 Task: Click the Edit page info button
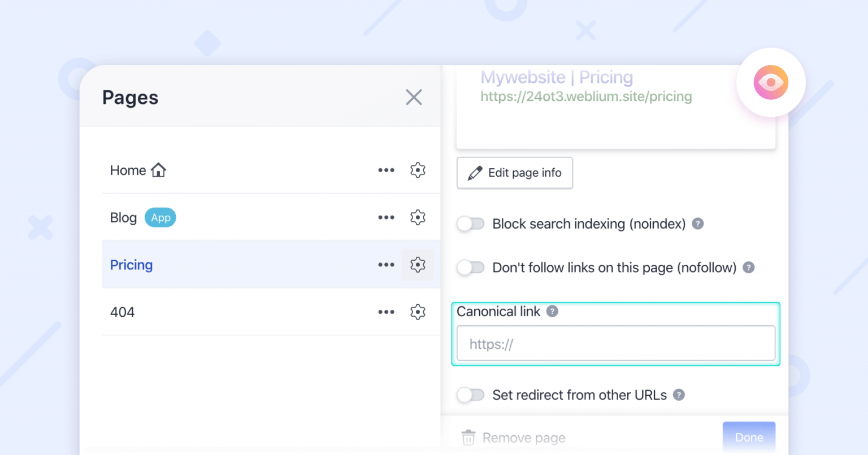[514, 172]
